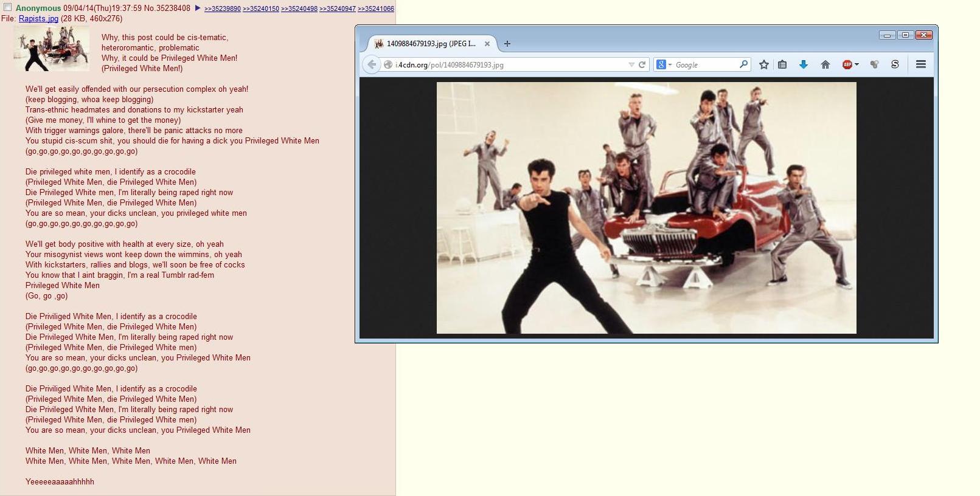
Task: Click the large image in the Firefox viewer
Action: coord(647,208)
